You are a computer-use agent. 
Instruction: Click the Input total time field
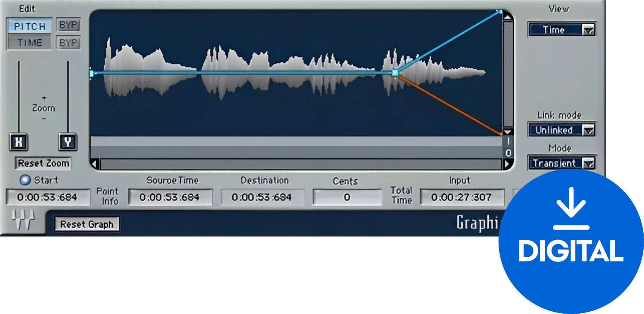click(462, 197)
